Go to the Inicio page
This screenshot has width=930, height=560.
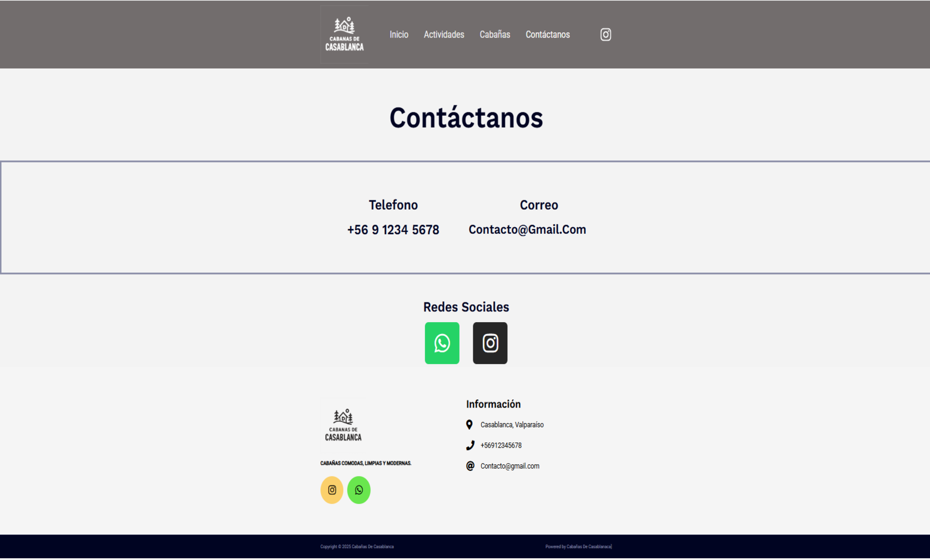click(399, 35)
